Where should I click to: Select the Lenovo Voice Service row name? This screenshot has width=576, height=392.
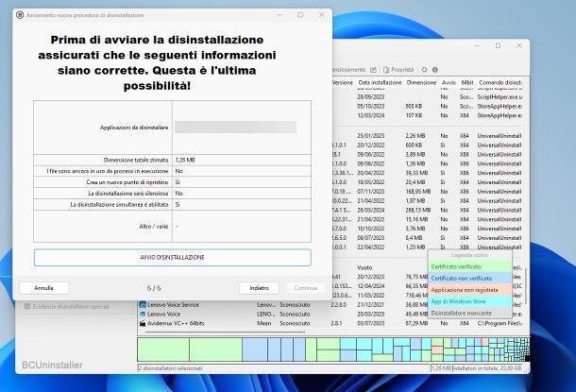click(x=173, y=304)
